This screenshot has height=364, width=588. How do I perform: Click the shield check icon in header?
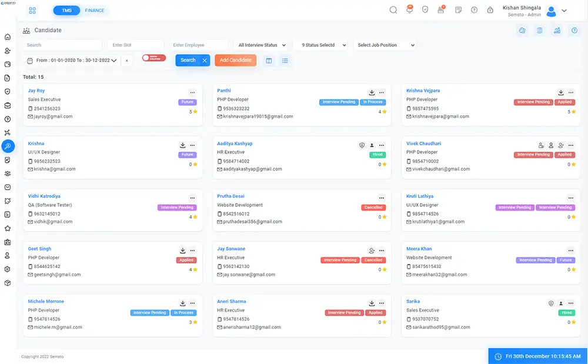[425, 10]
